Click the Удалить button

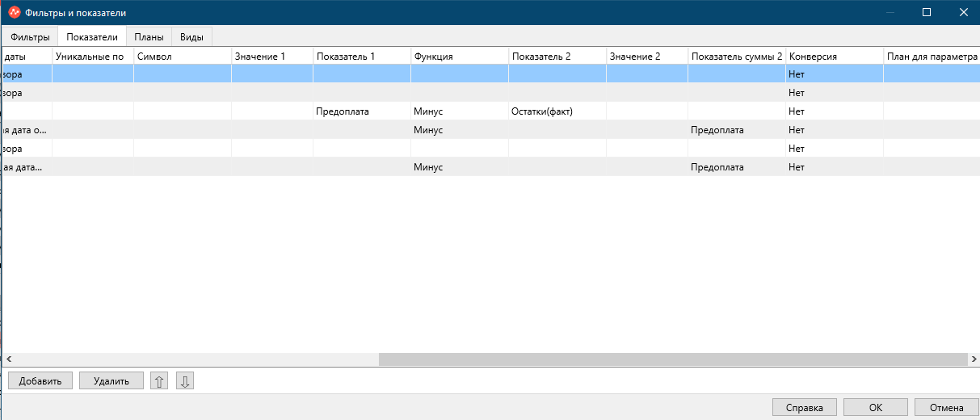111,381
